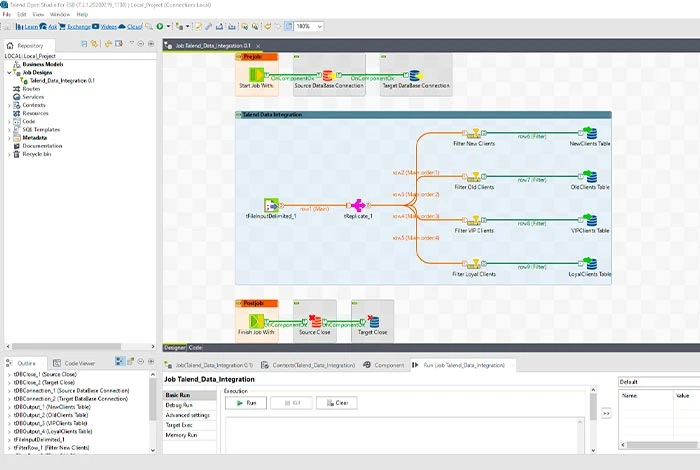Switch to the Code Viewer tab
The height and width of the screenshot is (470, 700).
(79, 362)
